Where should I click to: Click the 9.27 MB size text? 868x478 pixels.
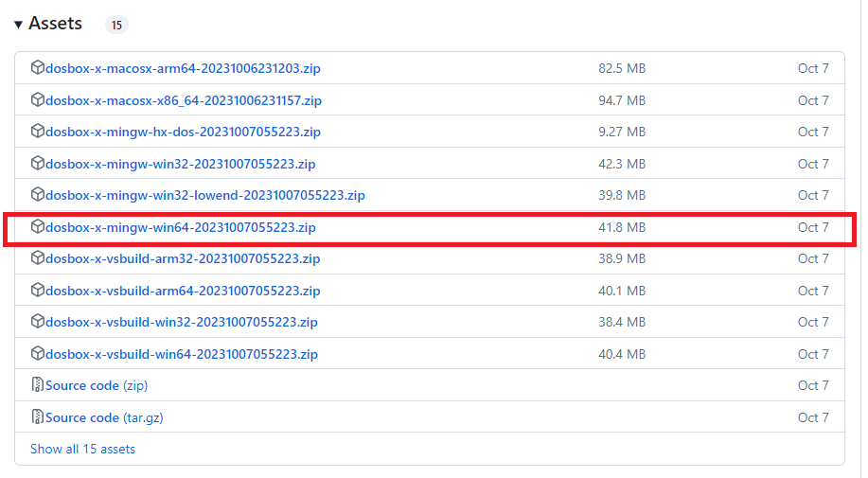pos(622,133)
